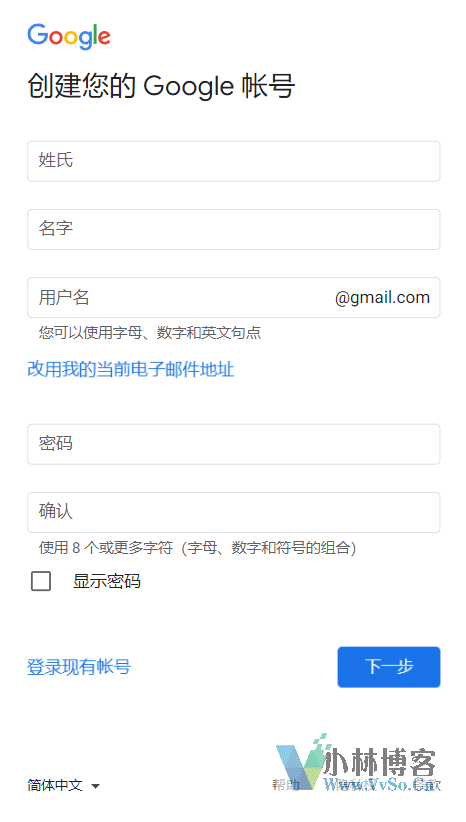Open the 简体中文 language dropdown
466x822 pixels.
[x=63, y=785]
